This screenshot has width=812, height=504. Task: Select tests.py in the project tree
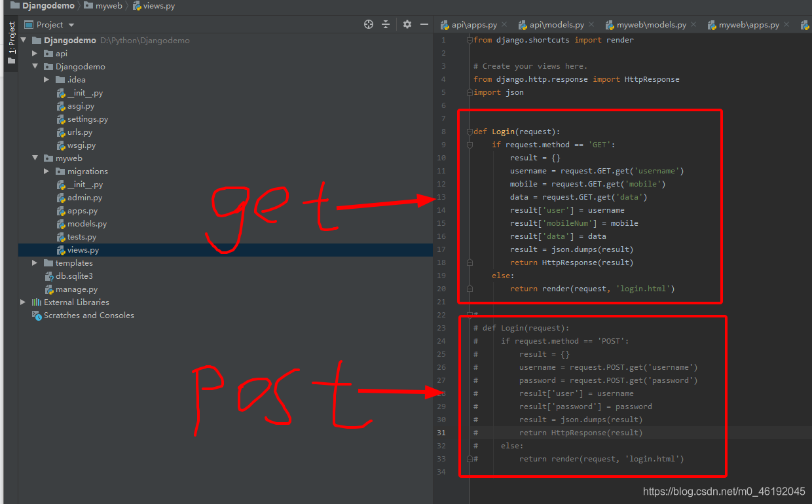(x=82, y=237)
